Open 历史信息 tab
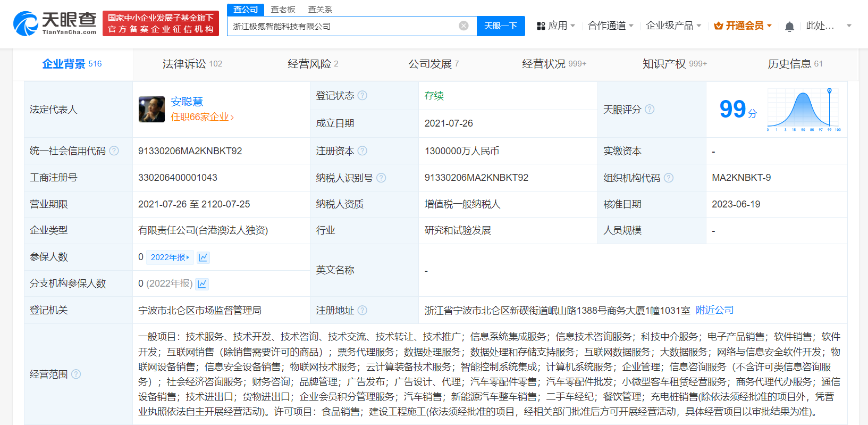This screenshot has height=425, width=868. click(x=795, y=64)
